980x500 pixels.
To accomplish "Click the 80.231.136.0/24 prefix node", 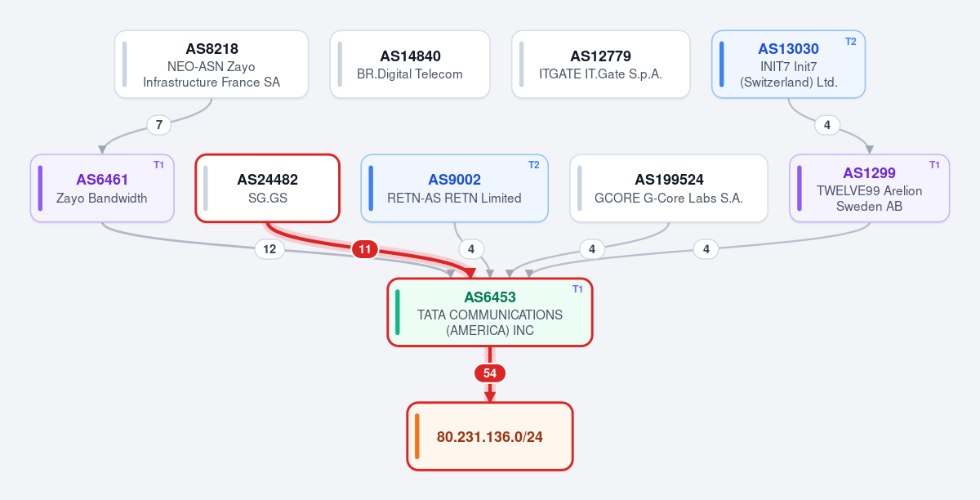I will click(490, 436).
